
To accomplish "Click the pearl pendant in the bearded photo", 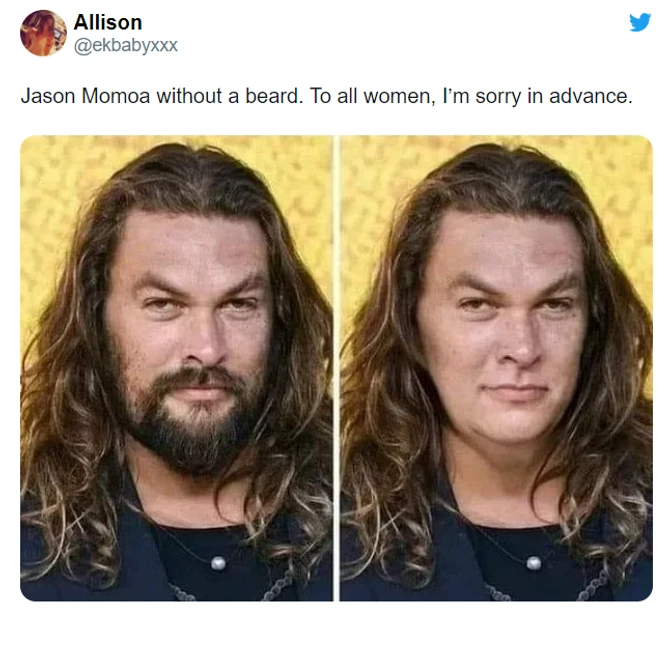I will click(218, 564).
